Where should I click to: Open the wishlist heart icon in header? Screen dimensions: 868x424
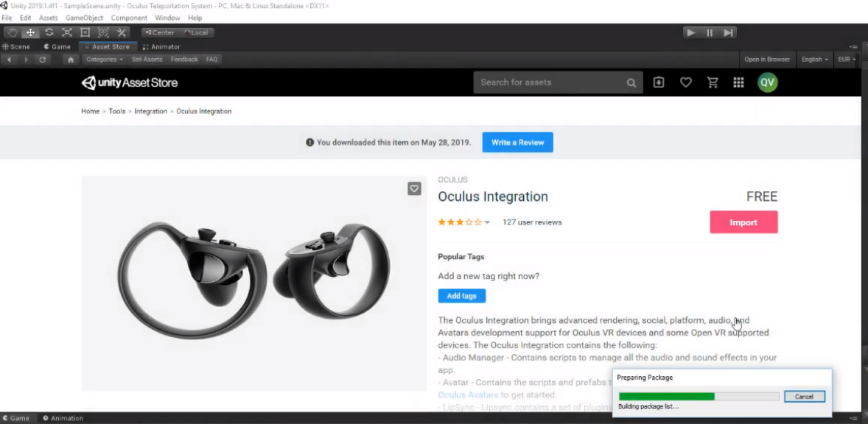pyautogui.click(x=685, y=82)
